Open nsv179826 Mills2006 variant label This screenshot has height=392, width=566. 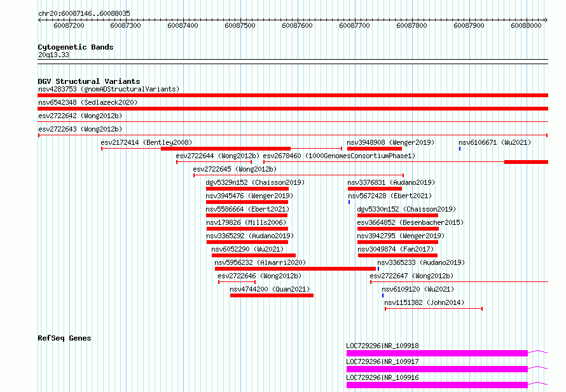(x=246, y=222)
